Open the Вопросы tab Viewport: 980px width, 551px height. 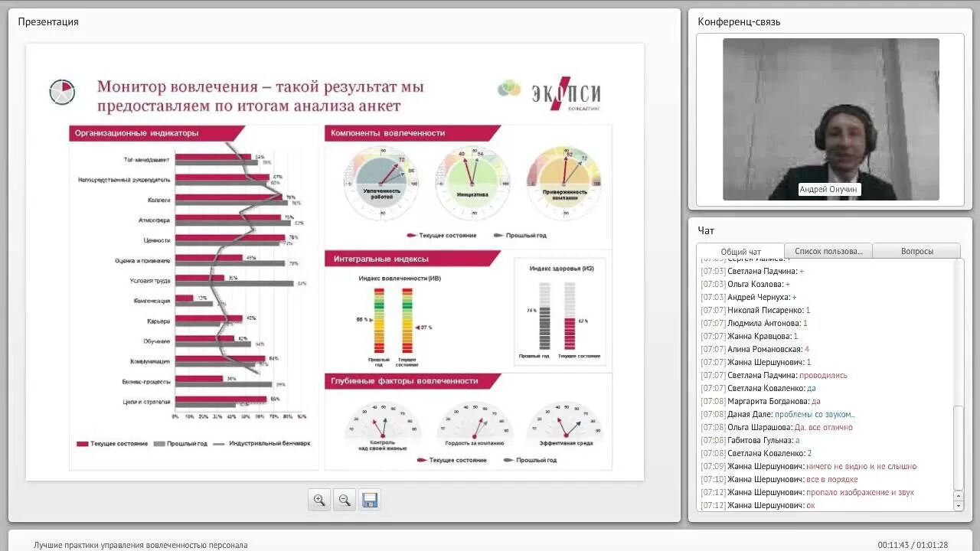coord(916,251)
